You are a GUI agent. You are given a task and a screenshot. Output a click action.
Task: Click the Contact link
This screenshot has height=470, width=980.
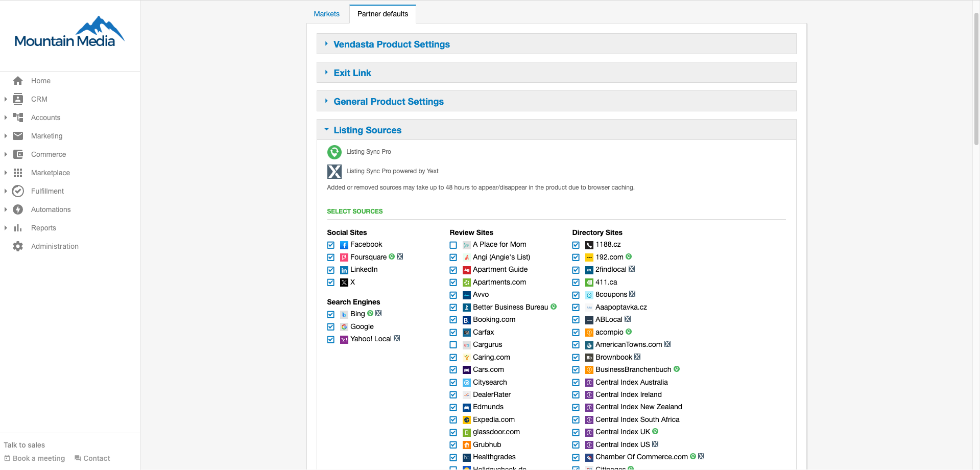pos(92,458)
